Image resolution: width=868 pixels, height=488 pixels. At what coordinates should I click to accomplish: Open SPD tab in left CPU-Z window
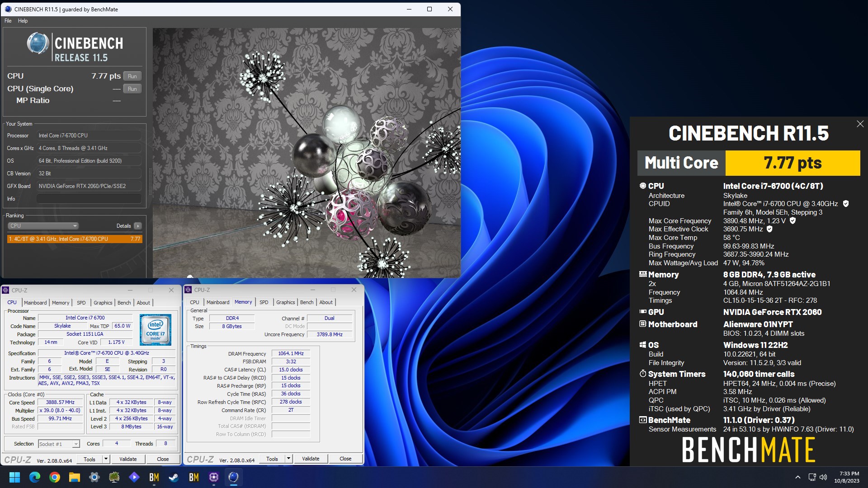tap(81, 303)
